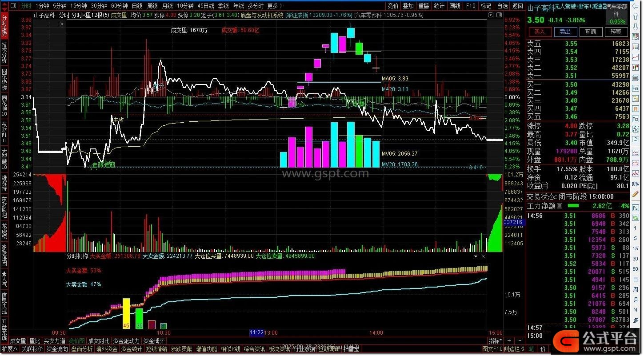Screen dimensions: 644x356
Task: Select the 资金博弈 bottom tab
Action: coord(154,341)
